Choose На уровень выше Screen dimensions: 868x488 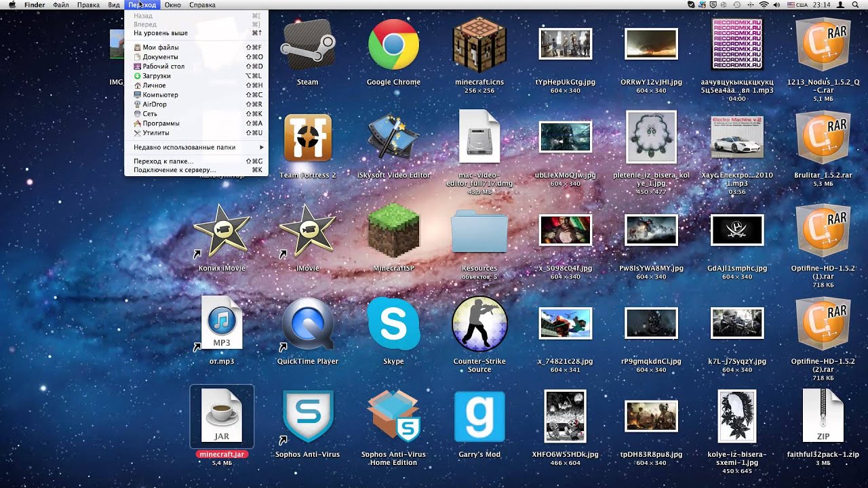(197, 33)
